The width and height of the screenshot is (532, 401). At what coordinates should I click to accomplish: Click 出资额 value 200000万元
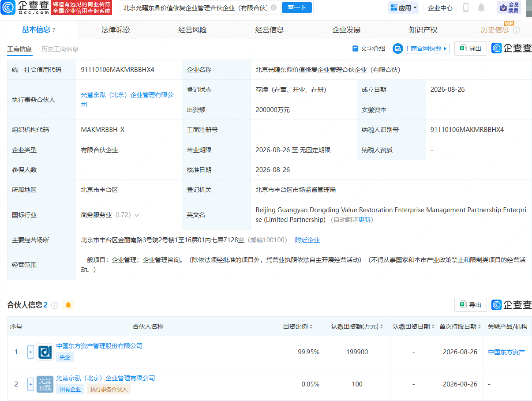click(273, 110)
